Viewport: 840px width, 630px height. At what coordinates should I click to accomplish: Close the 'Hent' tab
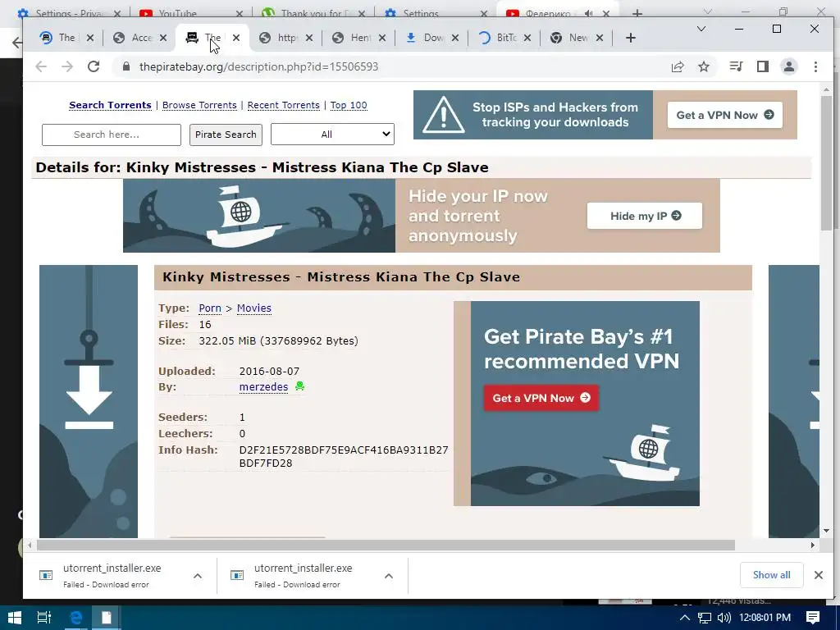click(x=382, y=38)
